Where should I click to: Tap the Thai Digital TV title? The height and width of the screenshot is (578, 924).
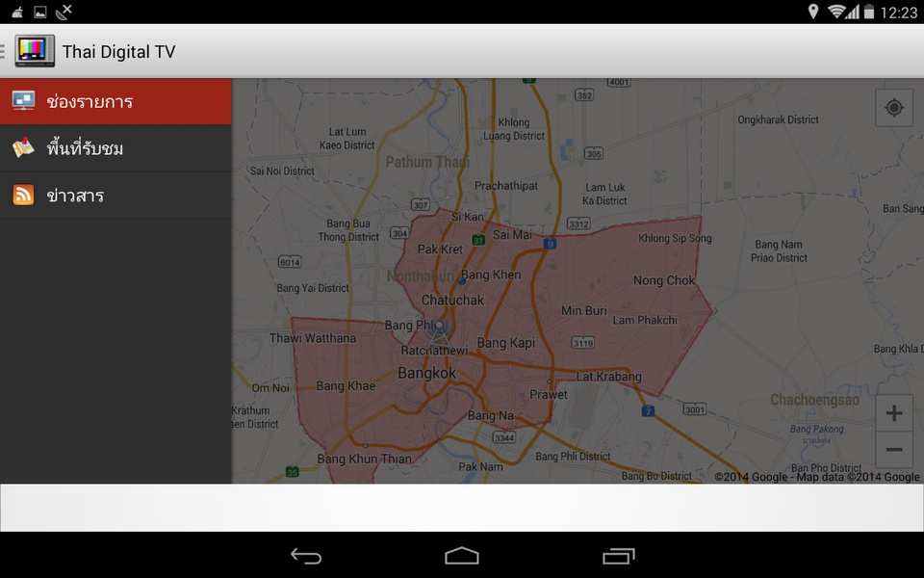119,52
